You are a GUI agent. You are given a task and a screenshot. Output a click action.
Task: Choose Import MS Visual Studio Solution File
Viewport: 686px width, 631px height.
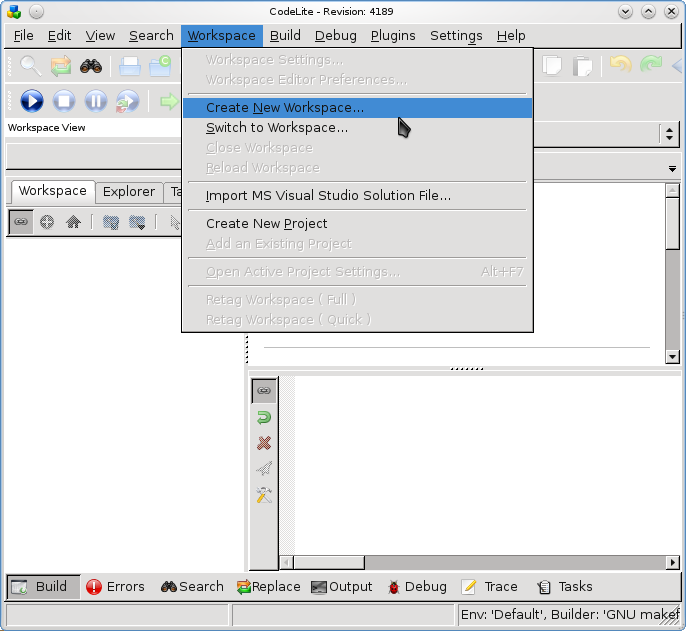coord(328,196)
